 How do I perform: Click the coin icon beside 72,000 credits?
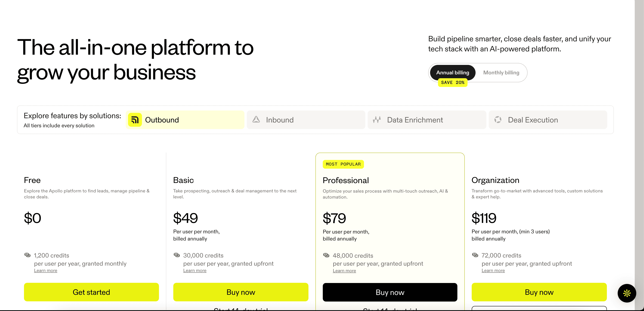[x=475, y=255]
